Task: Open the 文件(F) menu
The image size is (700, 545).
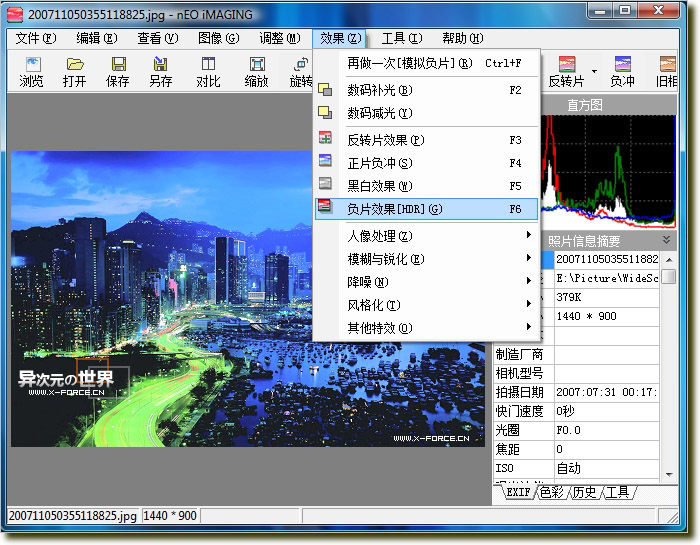Action: pyautogui.click(x=36, y=38)
